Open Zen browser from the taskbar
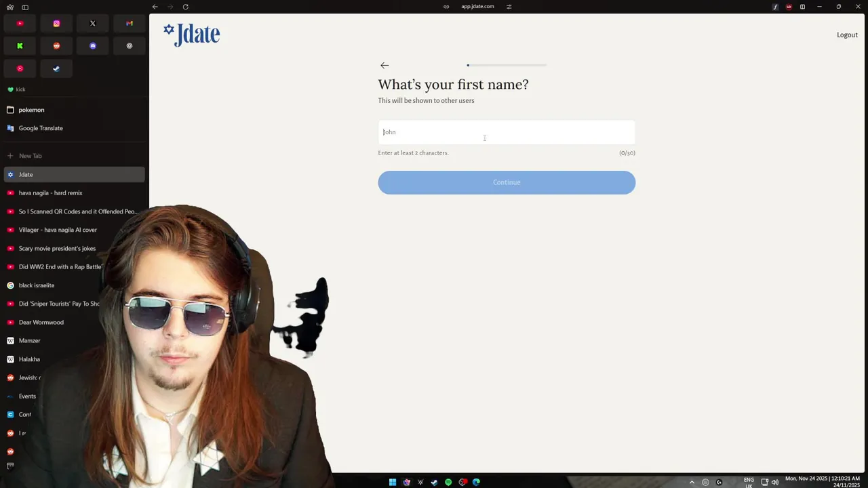This screenshot has width=868, height=488. click(406, 483)
